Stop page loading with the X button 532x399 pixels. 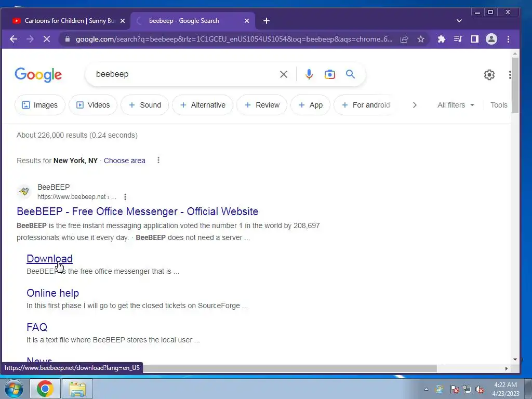(x=47, y=39)
